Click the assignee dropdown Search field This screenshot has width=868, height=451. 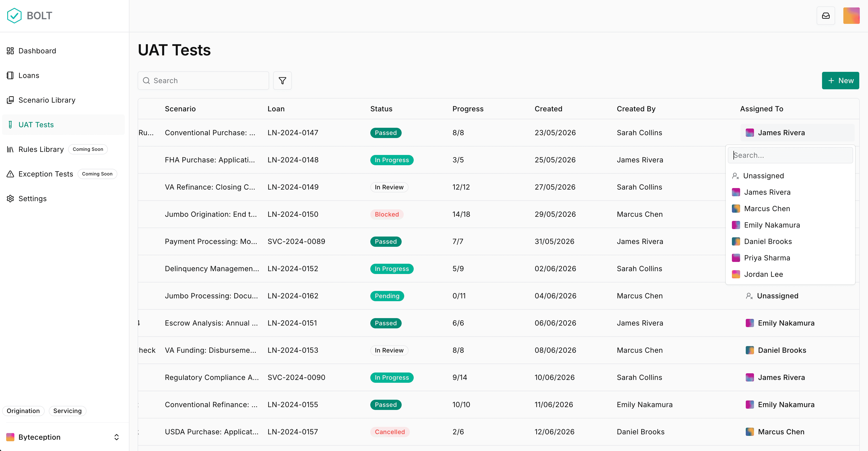pos(790,155)
